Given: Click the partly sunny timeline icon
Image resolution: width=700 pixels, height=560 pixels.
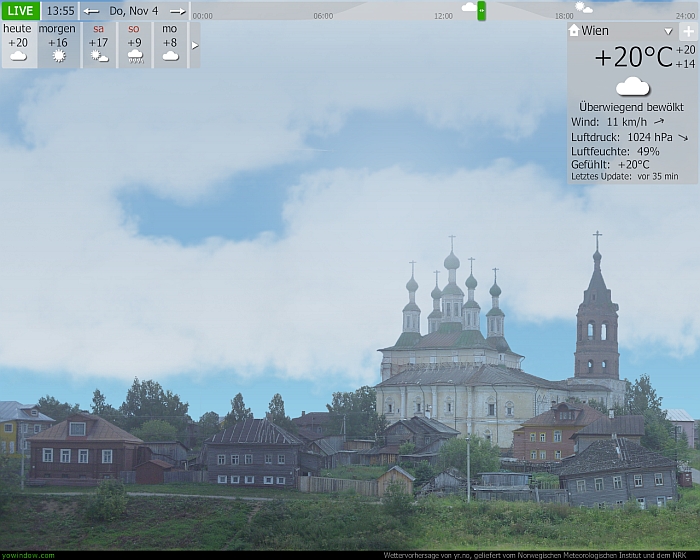Looking at the screenshot, I should 583,7.
